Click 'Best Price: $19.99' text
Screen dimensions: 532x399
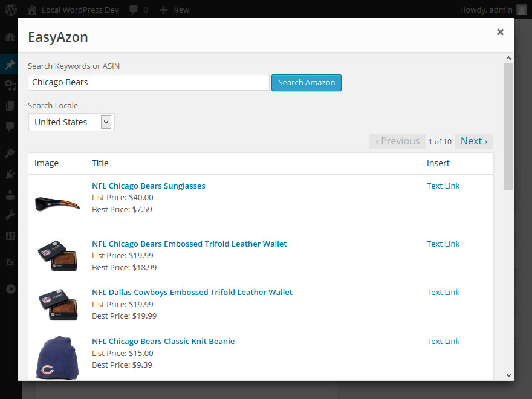(x=124, y=316)
